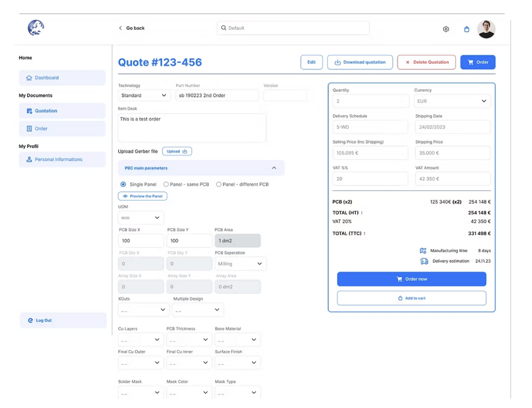
Task: Click the search magnifier icon
Action: pyautogui.click(x=223, y=28)
